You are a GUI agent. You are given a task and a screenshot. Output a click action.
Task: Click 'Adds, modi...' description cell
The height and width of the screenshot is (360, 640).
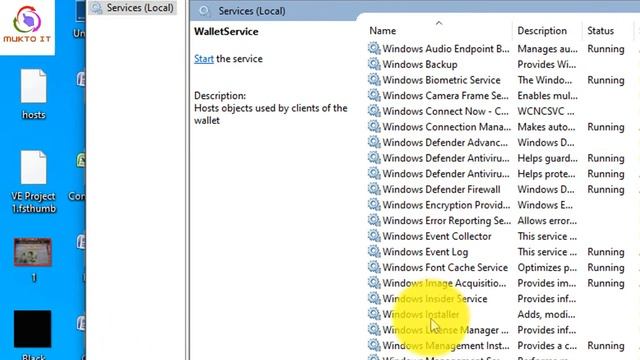(546, 314)
